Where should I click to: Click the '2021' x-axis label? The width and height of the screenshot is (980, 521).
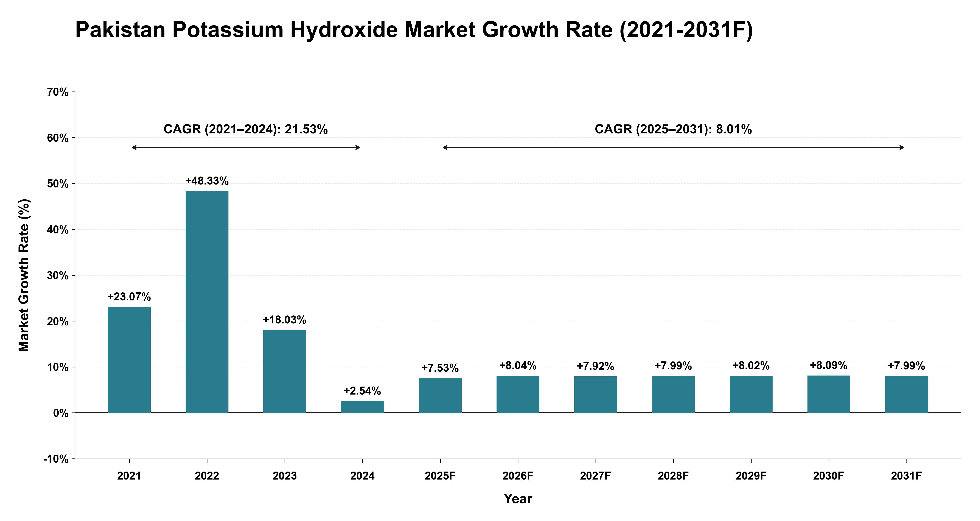coord(129,476)
